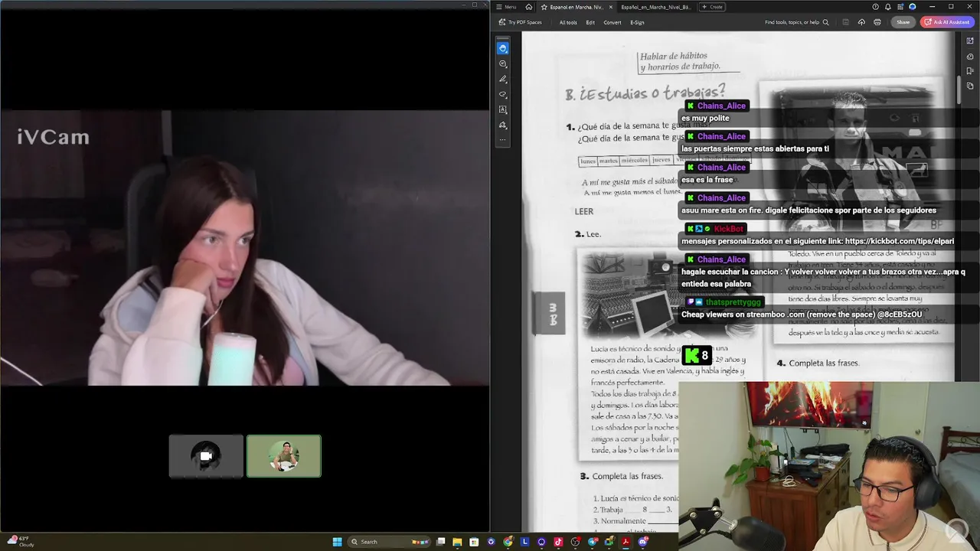Open Task View on the taskbar

click(440, 542)
